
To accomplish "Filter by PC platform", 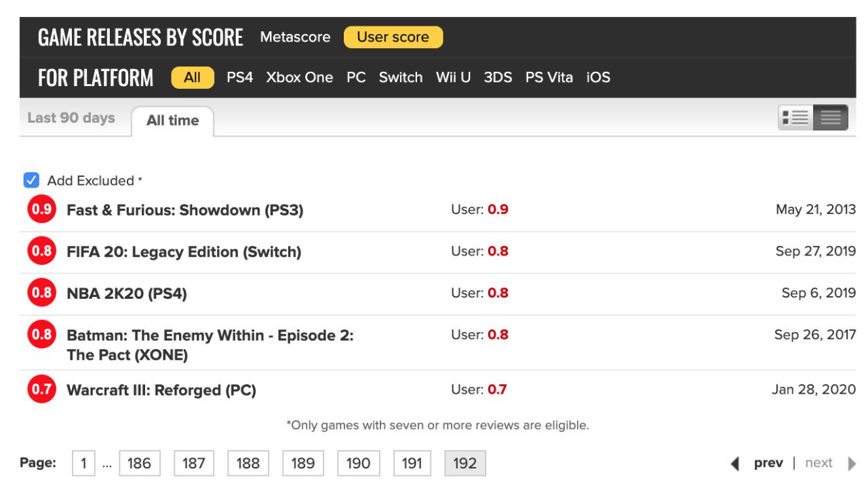I will [356, 77].
